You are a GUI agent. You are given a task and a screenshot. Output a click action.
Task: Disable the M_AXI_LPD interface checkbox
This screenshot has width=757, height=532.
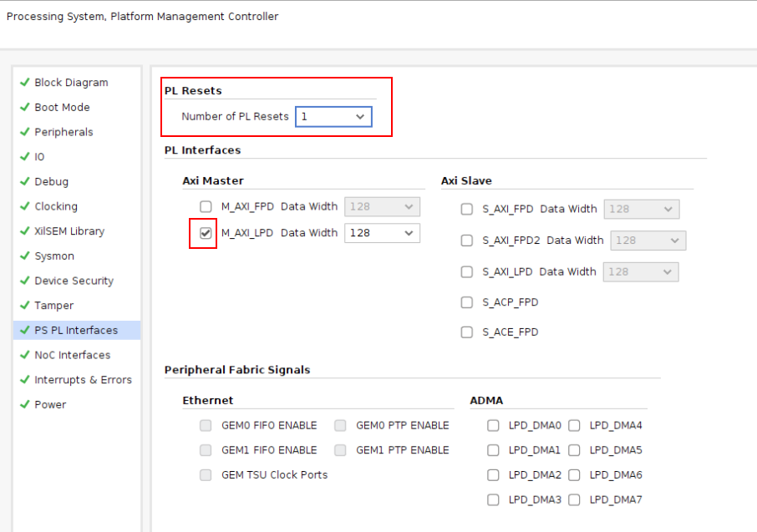(204, 233)
